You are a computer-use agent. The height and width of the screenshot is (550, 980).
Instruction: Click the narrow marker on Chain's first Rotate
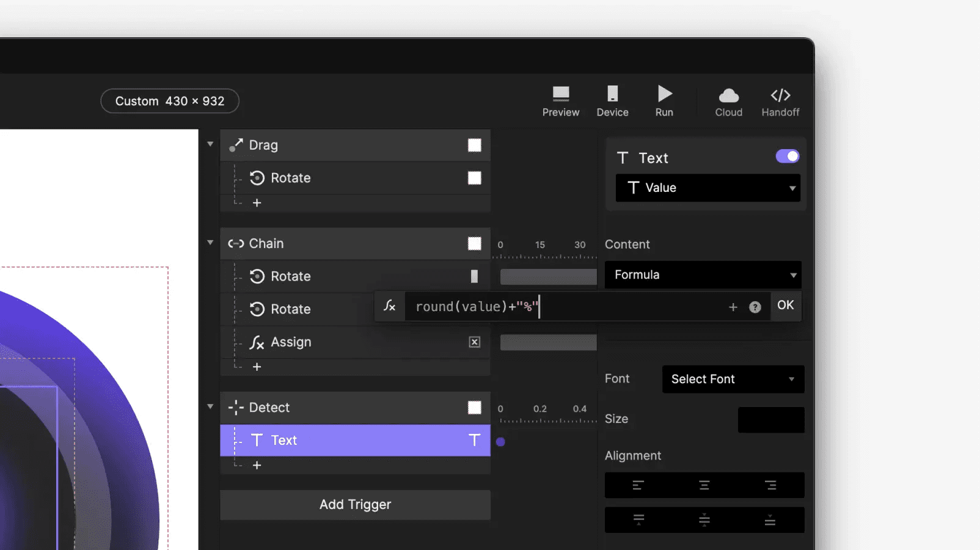click(x=474, y=276)
